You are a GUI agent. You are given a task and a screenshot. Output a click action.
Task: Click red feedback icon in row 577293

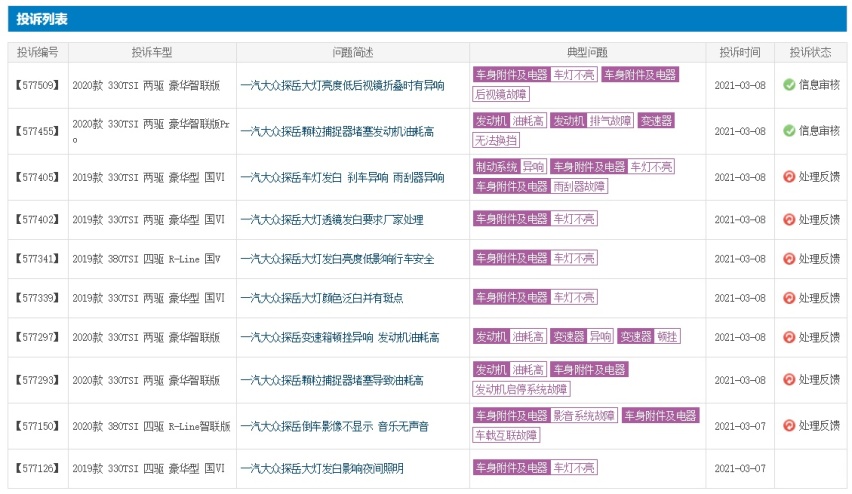[789, 380]
